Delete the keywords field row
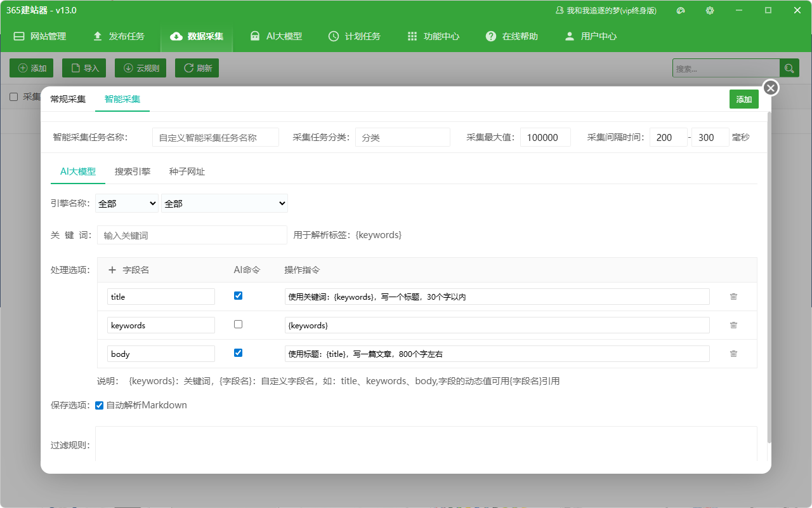 (733, 325)
